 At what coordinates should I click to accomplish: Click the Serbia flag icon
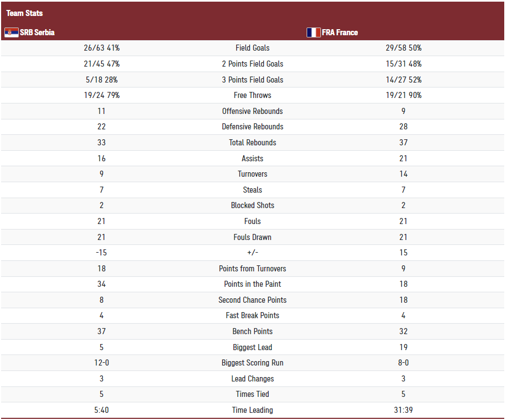[12, 32]
